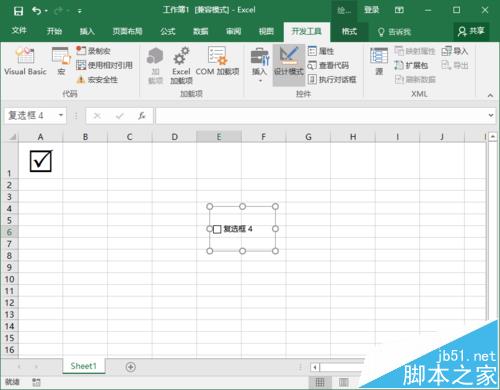Click XML Import (导入)
Screen dimensions: 500x390
pyautogui.click(x=455, y=51)
